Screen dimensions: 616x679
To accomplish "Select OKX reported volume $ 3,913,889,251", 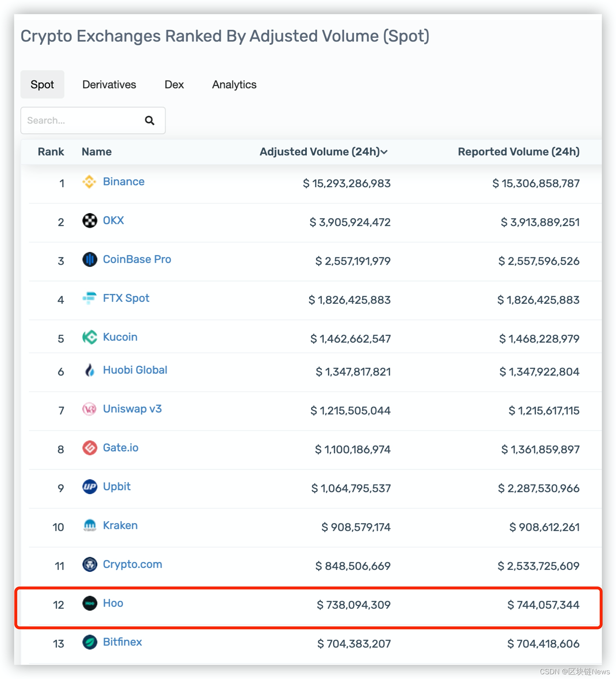I will tap(540, 222).
